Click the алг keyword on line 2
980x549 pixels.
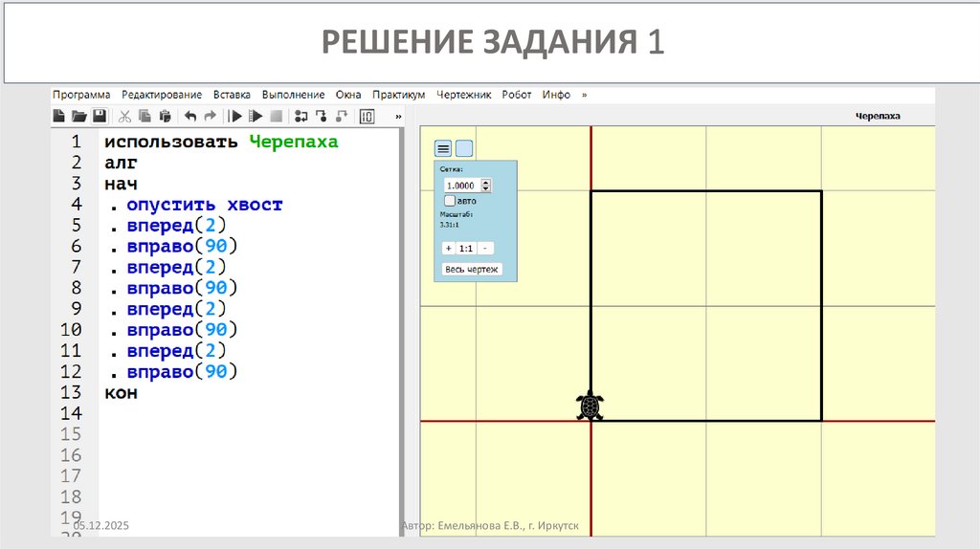(121, 164)
